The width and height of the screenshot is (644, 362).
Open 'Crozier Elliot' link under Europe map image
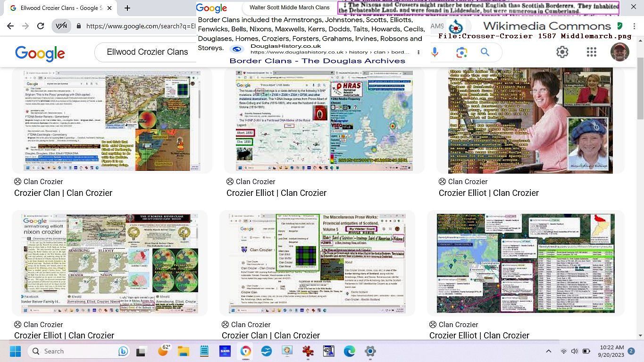click(276, 193)
